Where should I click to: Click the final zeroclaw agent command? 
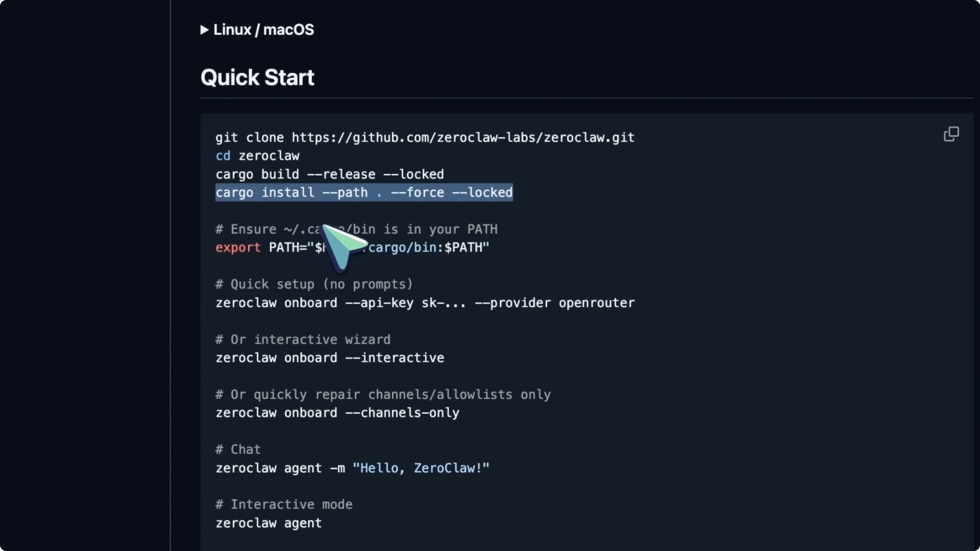click(x=269, y=523)
